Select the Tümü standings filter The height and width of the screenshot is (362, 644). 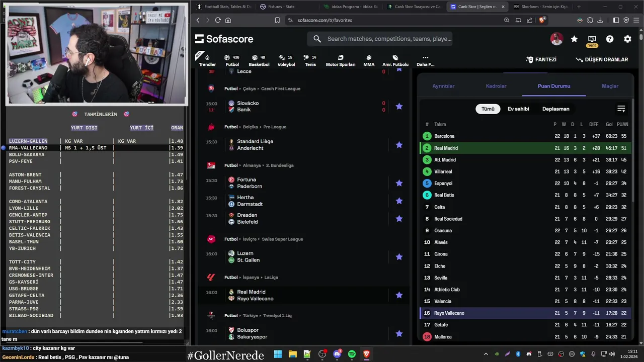click(x=488, y=109)
